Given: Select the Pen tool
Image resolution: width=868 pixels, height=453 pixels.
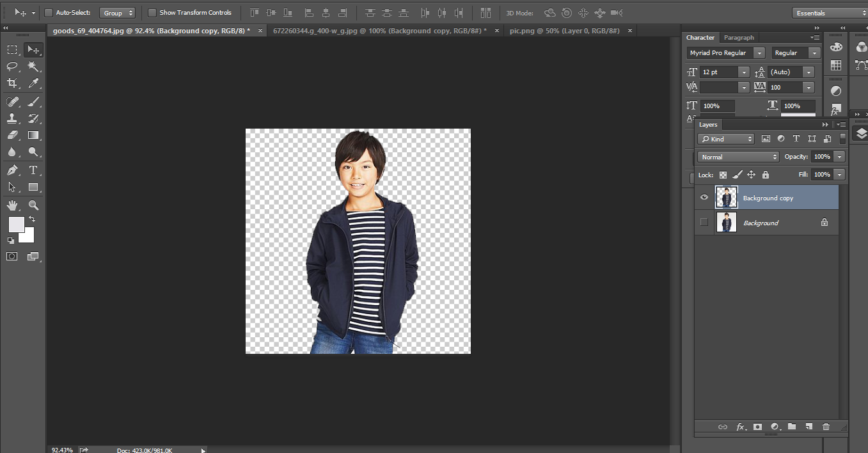Looking at the screenshot, I should [x=12, y=170].
